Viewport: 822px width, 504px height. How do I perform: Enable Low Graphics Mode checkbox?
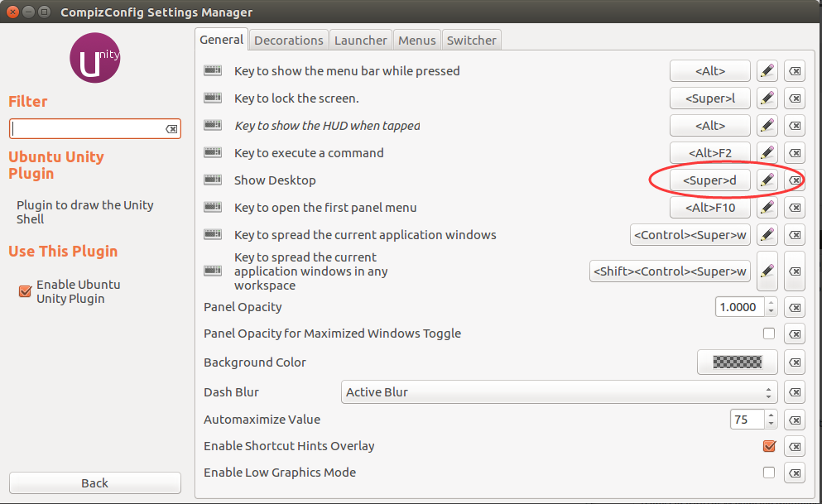point(769,473)
